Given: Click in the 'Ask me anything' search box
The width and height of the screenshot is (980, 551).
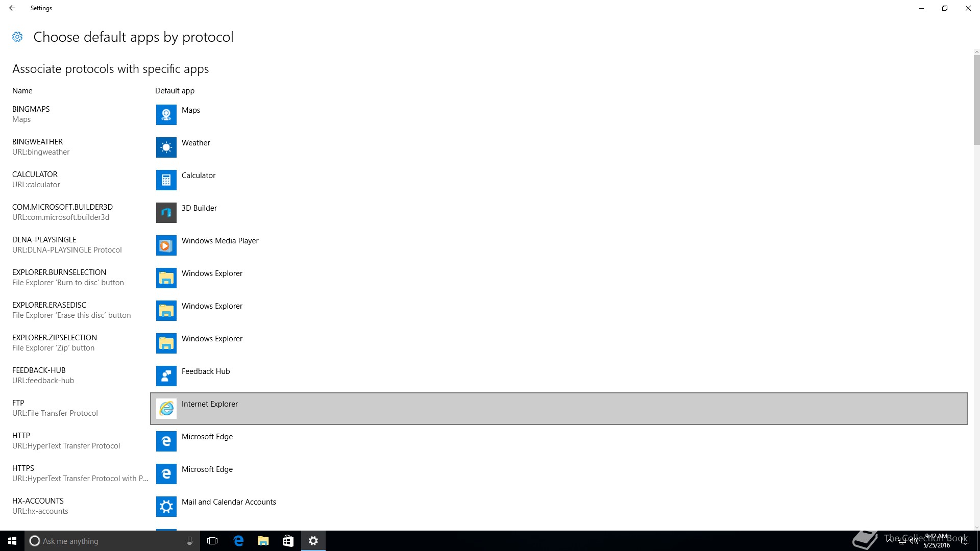Looking at the screenshot, I should point(112,541).
